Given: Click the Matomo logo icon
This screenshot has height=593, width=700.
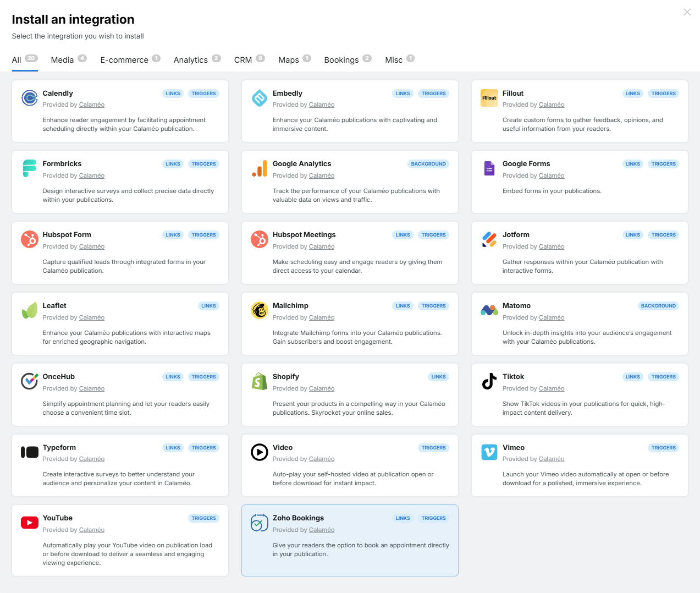Looking at the screenshot, I should 489,310.
